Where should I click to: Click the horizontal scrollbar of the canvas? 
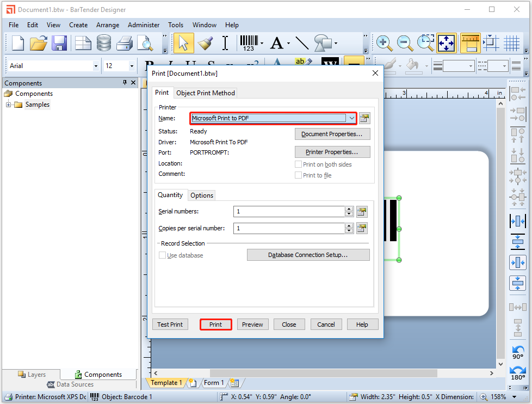[x=323, y=373]
